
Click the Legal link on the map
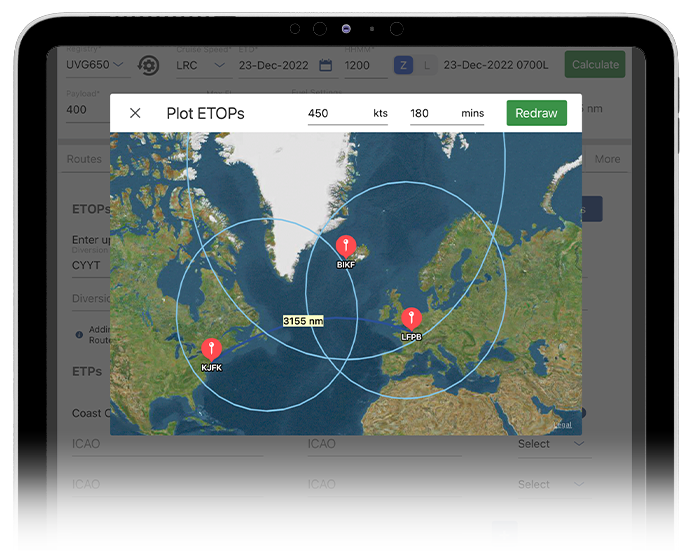(x=564, y=425)
